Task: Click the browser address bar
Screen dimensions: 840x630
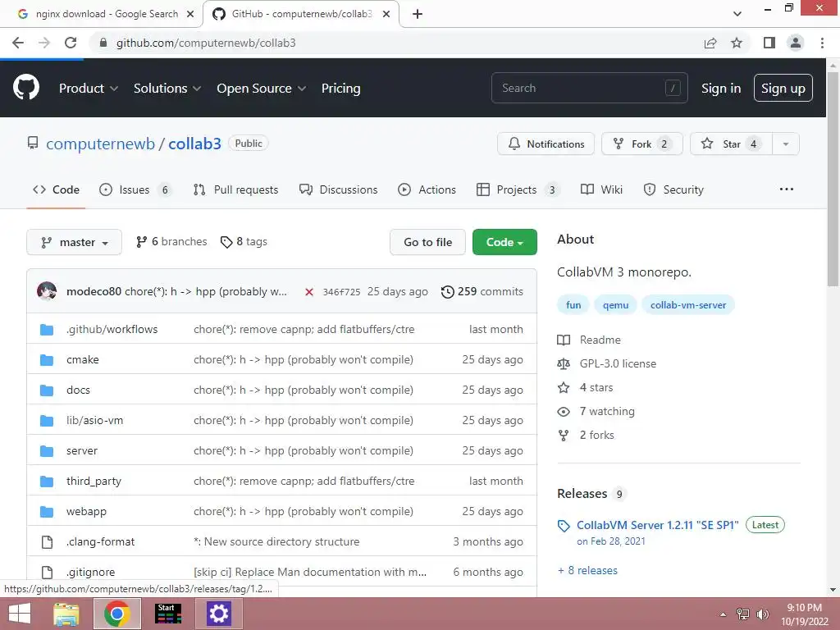Action: pyautogui.click(x=396, y=43)
